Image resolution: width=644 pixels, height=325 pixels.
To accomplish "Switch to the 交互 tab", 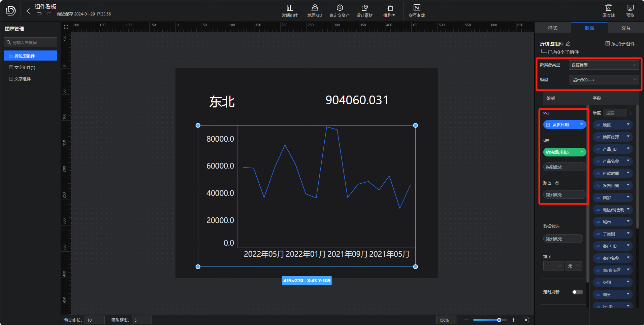I will point(626,28).
